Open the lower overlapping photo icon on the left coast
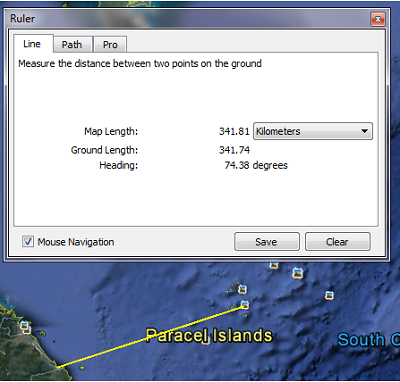 tap(27, 330)
